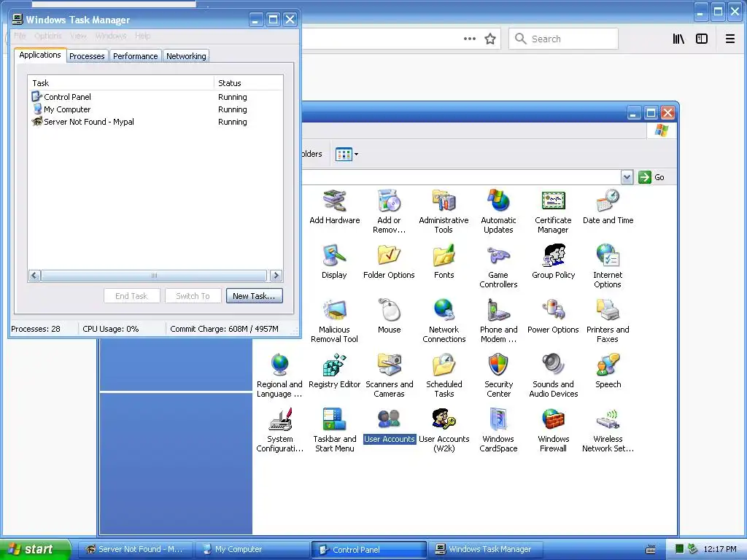Switch to the Performance tab
The height and width of the screenshot is (560, 747).
[135, 56]
